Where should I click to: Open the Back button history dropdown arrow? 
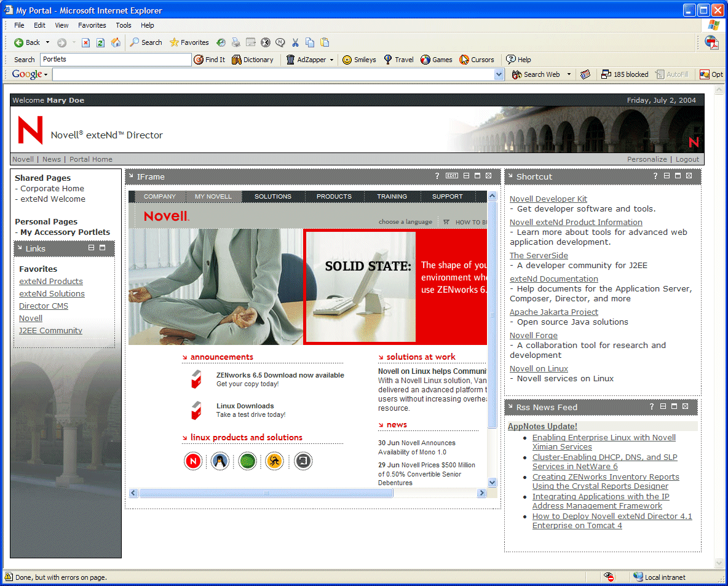[x=47, y=42]
